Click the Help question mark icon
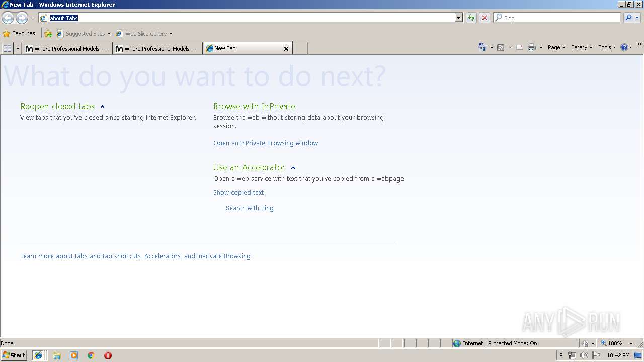 (x=624, y=47)
